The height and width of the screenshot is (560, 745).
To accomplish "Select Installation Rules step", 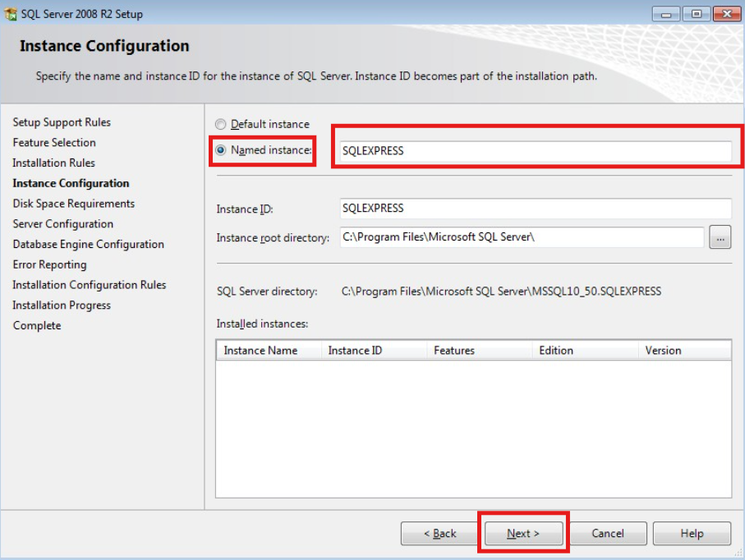I will click(53, 163).
